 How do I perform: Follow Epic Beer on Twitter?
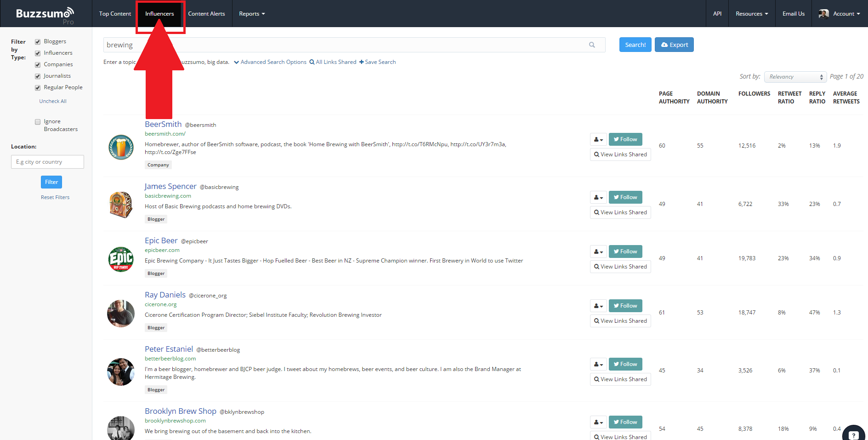[x=625, y=251]
